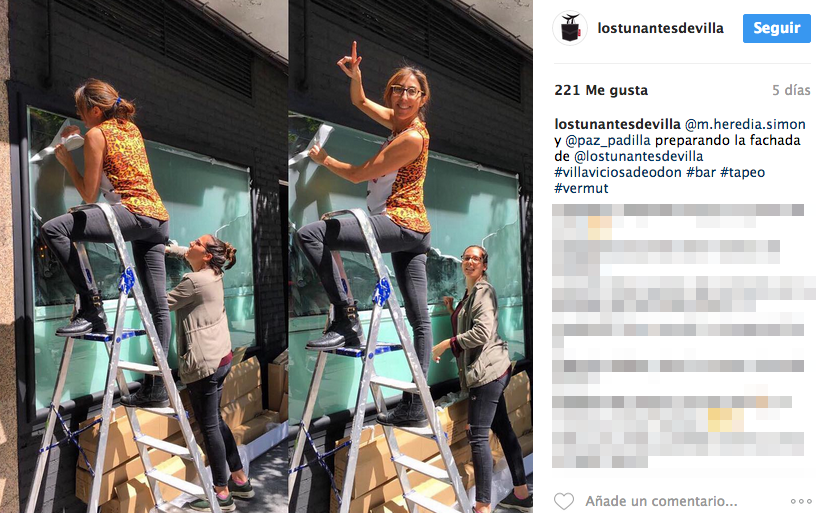Click the Seguir follow button
This screenshot has height=513, width=824.
tap(777, 28)
